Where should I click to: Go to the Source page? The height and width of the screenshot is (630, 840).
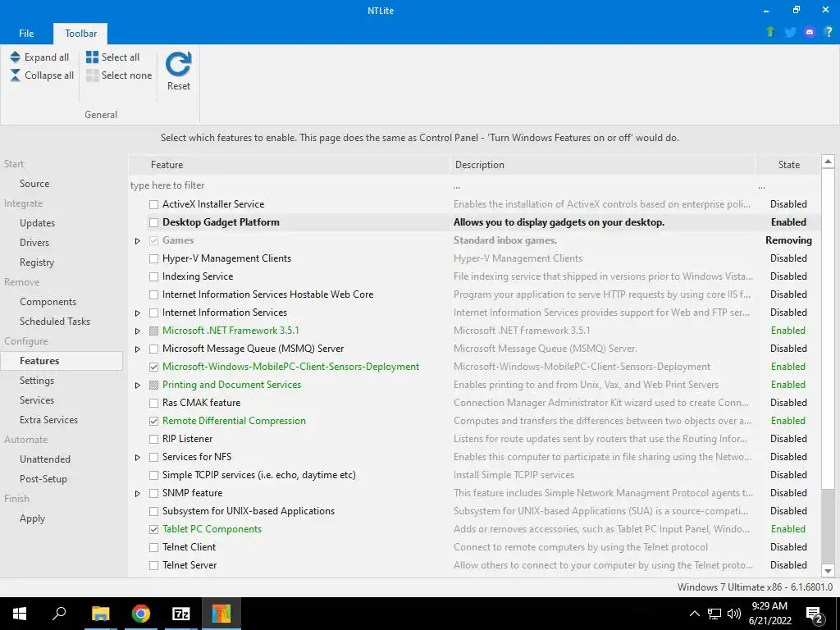(x=34, y=183)
